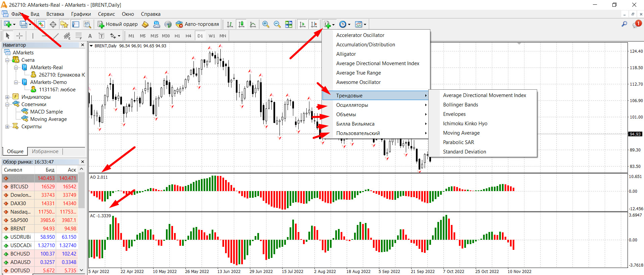Image resolution: width=644 pixels, height=275 pixels.
Task: Click the Символ column header
Action: coord(18,170)
